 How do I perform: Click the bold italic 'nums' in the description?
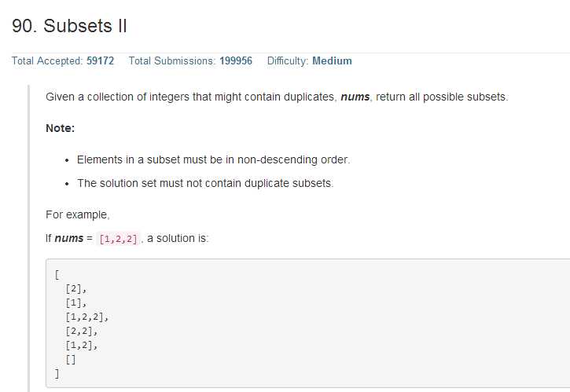[x=355, y=97]
